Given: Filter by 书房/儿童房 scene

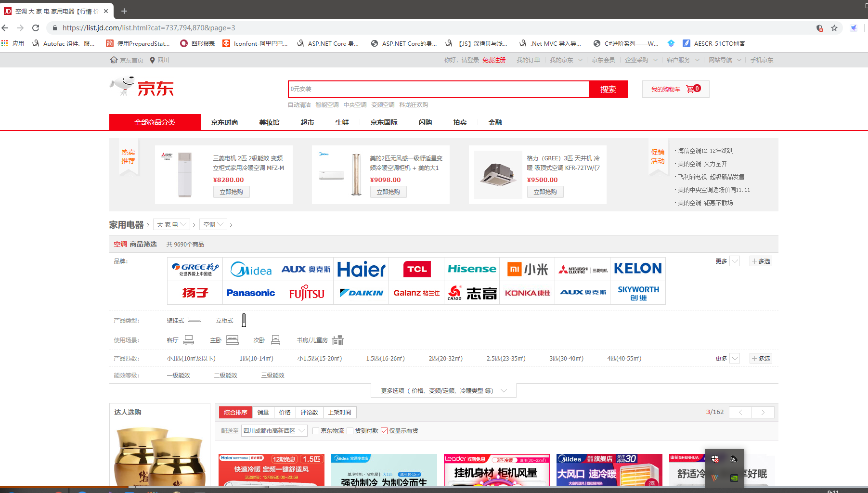Looking at the screenshot, I should (x=320, y=340).
